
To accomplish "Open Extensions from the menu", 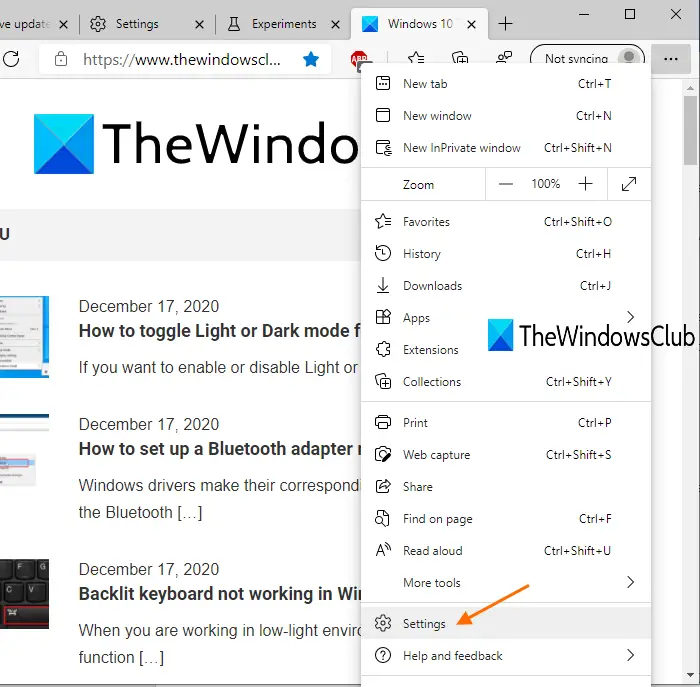I will pos(506,350).
